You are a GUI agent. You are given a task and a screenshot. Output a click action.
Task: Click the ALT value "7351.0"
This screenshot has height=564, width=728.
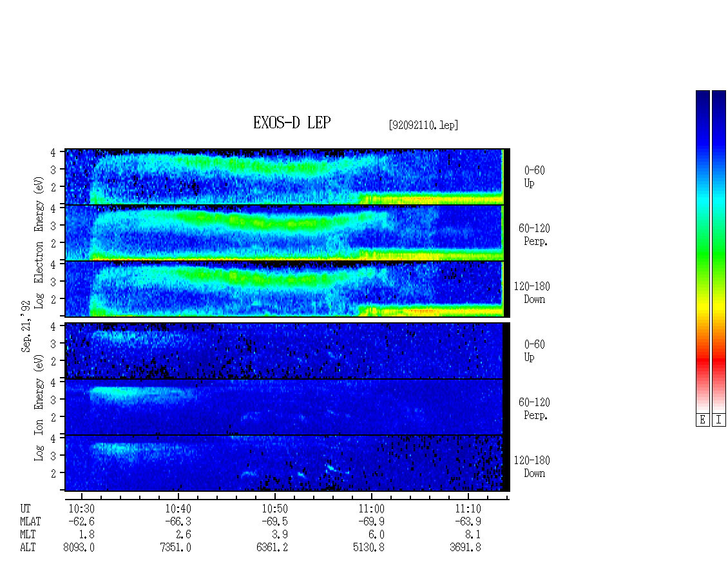click(x=175, y=548)
